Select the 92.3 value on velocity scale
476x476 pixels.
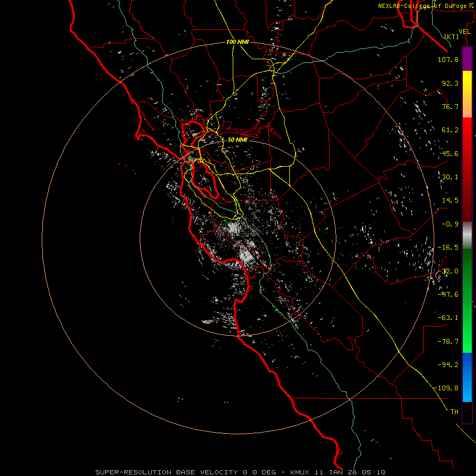point(450,83)
